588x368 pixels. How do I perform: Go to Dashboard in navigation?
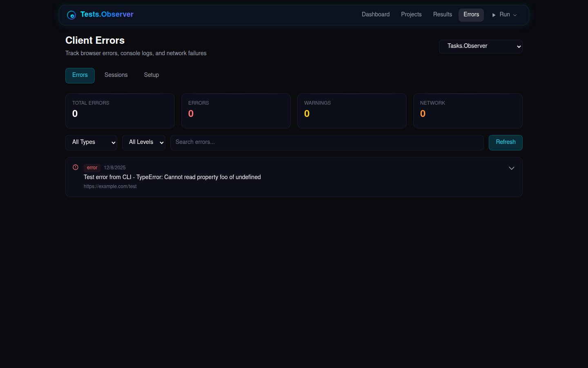376,15
